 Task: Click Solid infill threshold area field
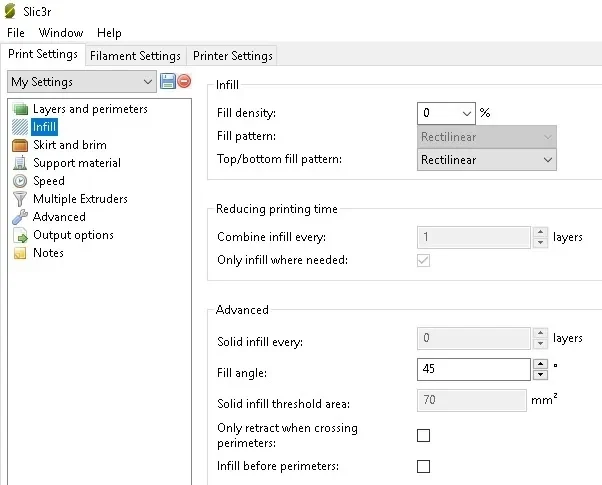(472, 400)
